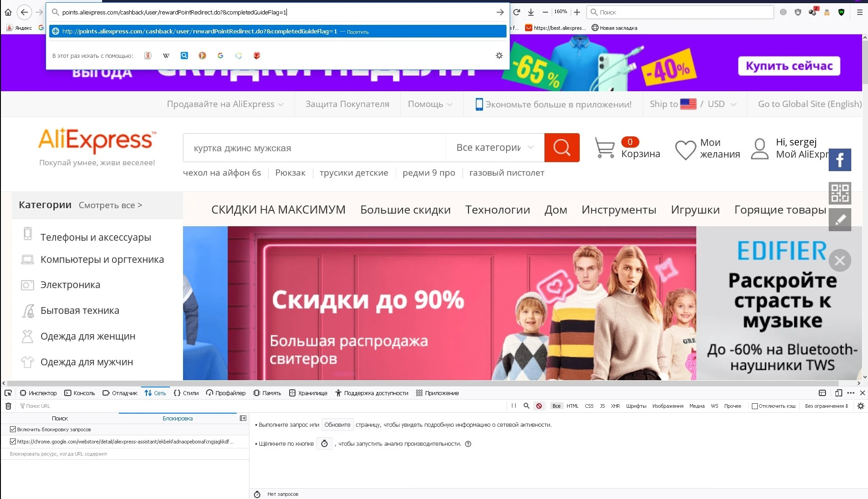Screen dimensions: 868x499
Task: Search this time with Wikipedia
Action: tap(166, 56)
